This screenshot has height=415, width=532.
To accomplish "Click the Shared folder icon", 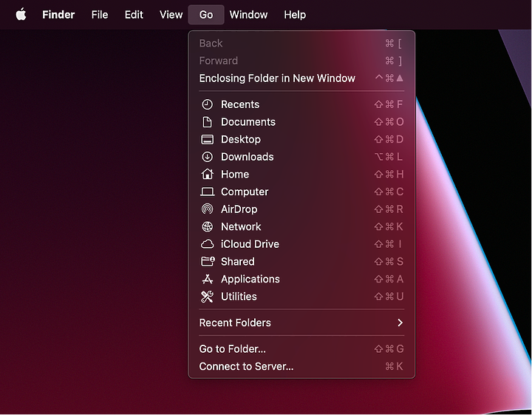I will [x=208, y=261].
